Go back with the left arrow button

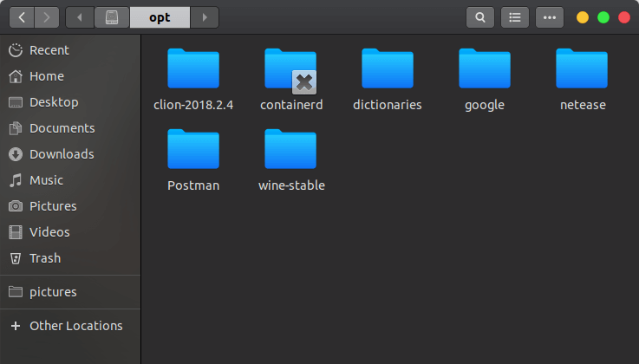click(23, 16)
